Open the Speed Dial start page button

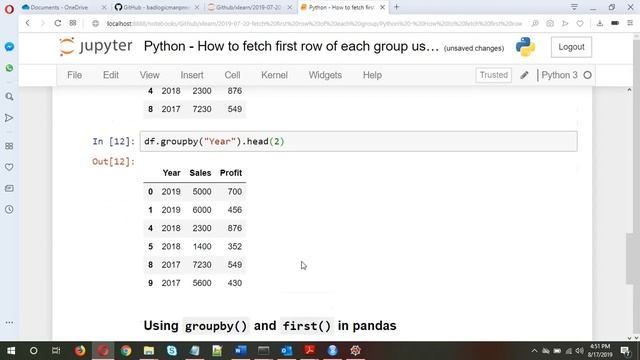coord(73,23)
